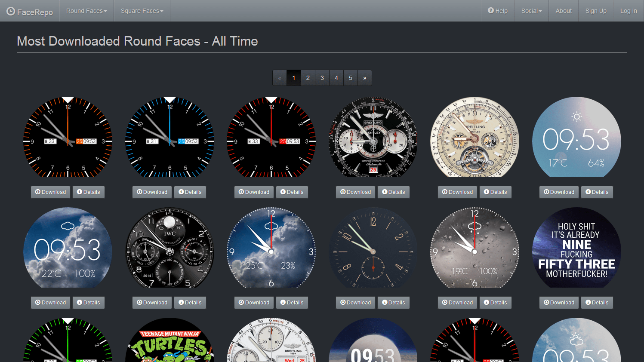Screen dimensions: 644x362
Task: Open the Square Faces dropdown
Action: [142, 11]
